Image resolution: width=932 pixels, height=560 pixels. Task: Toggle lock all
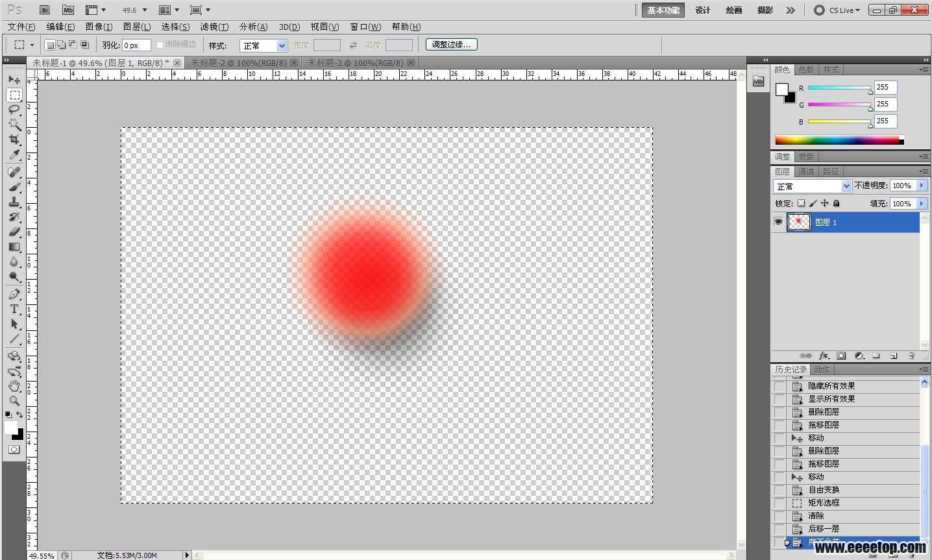pos(836,203)
